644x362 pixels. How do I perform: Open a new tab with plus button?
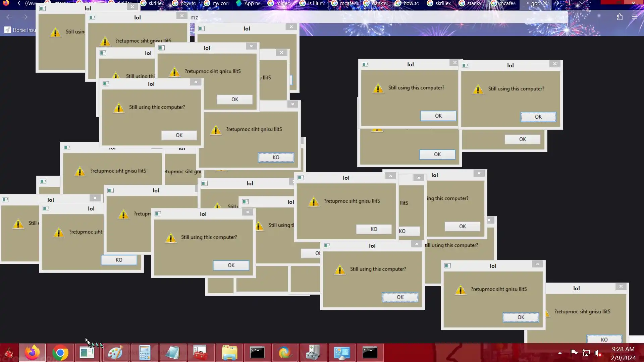point(569,3)
